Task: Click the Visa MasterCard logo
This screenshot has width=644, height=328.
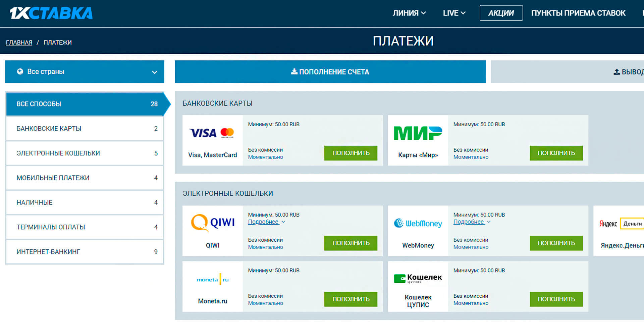Action: (x=212, y=133)
